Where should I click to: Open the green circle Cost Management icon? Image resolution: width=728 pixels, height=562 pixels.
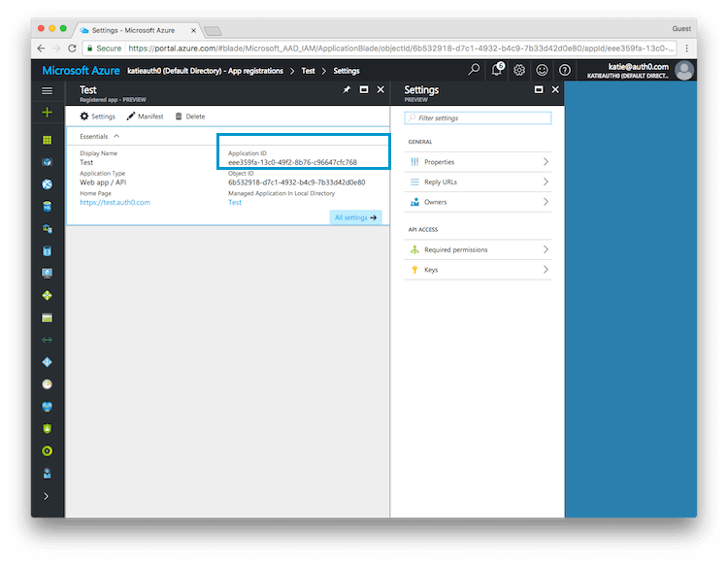47,451
